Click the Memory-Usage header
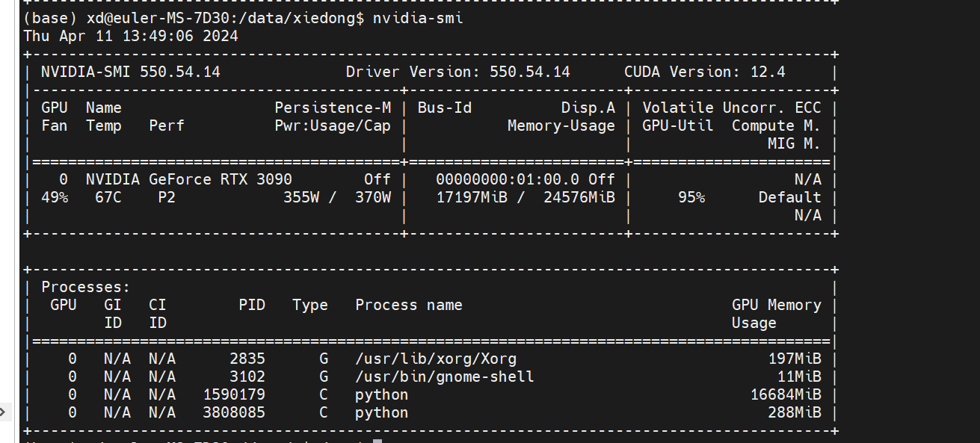980x443 pixels. [x=561, y=126]
